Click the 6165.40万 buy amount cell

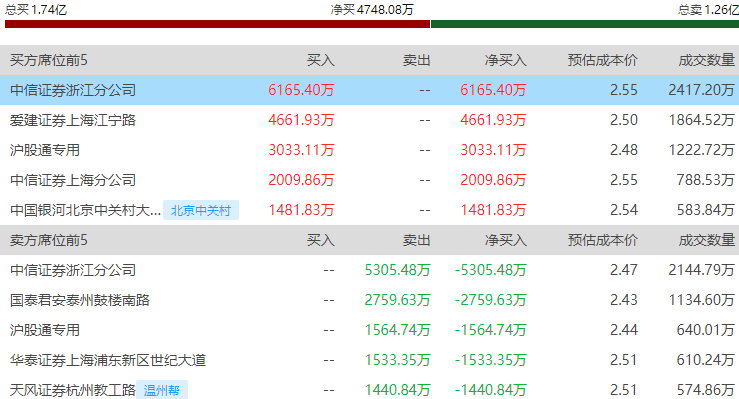click(301, 90)
